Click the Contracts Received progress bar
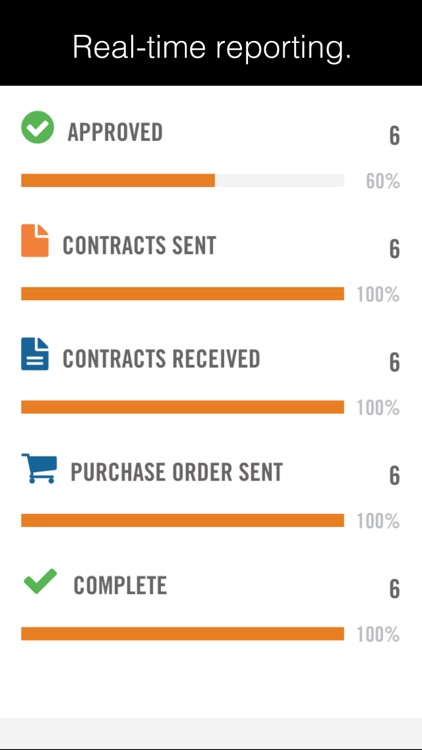The image size is (422, 750). (x=182, y=407)
